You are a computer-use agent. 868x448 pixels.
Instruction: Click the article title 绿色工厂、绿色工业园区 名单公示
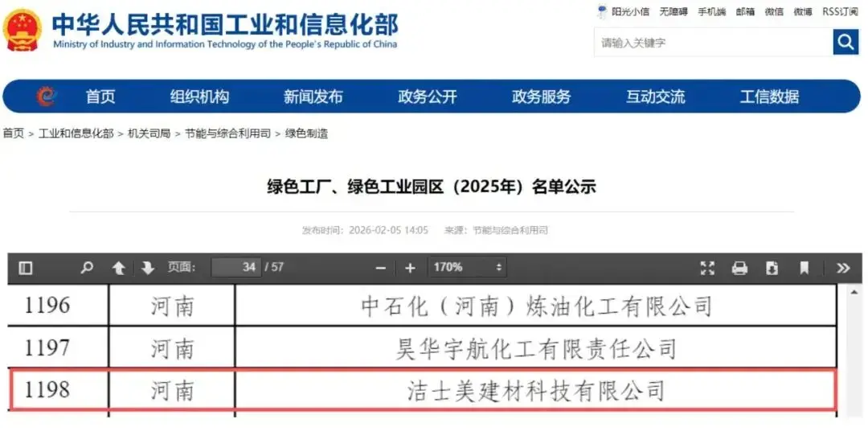click(432, 187)
